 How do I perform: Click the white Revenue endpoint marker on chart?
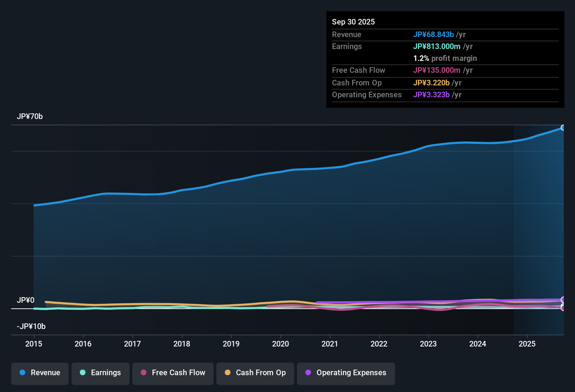point(563,128)
